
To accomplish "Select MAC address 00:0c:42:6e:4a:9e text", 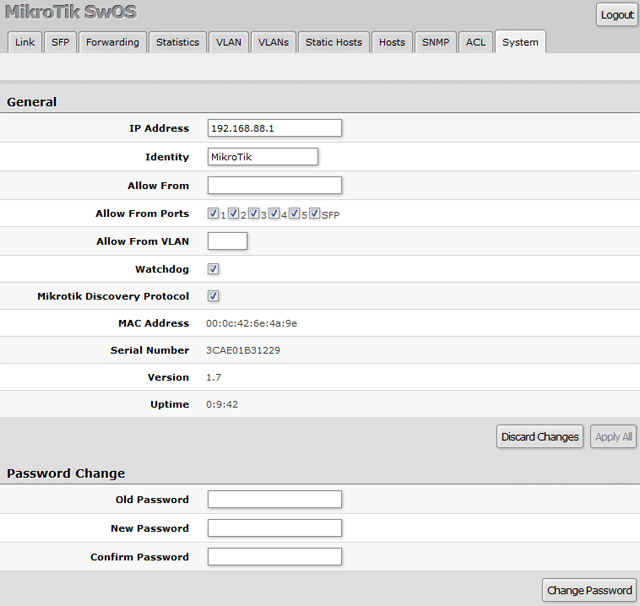I will pos(251,324).
